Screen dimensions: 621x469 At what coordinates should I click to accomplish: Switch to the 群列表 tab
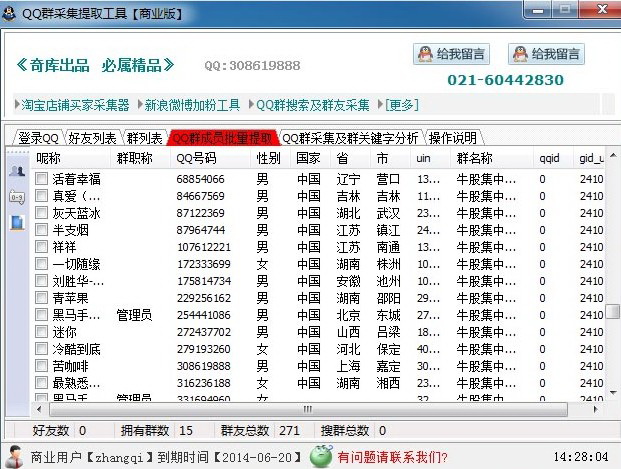click(x=145, y=138)
